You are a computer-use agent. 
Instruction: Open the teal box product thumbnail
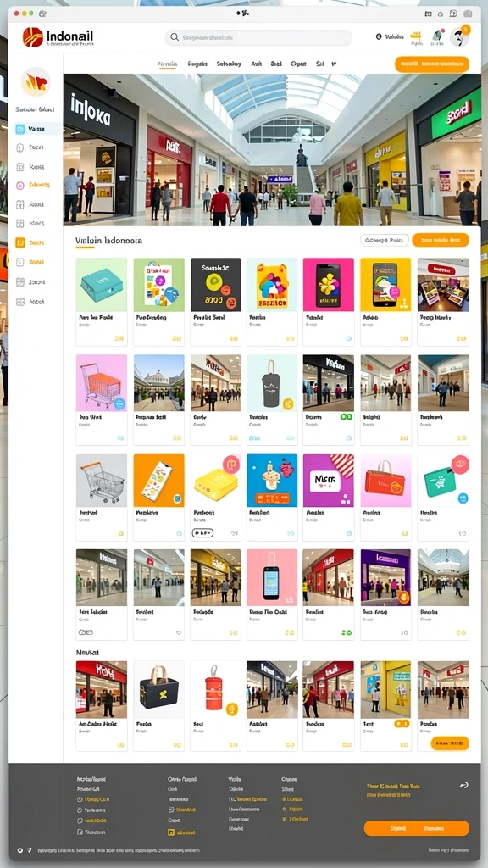click(x=102, y=285)
